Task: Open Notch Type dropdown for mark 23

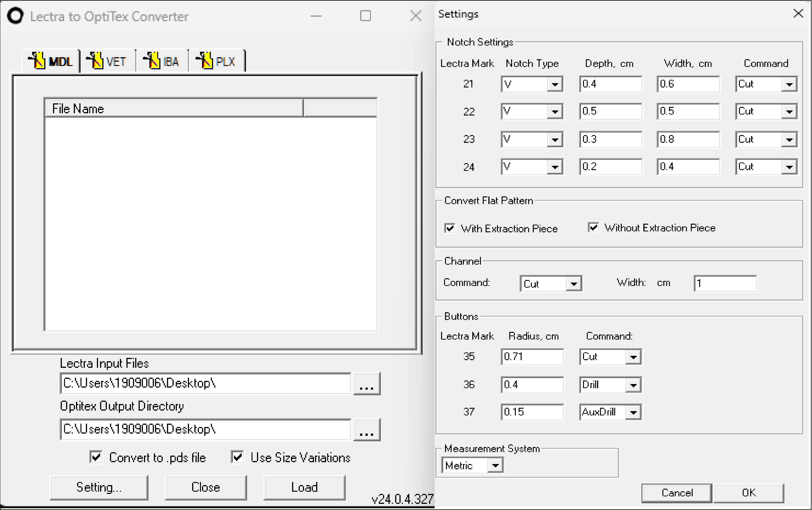Action: [554, 139]
